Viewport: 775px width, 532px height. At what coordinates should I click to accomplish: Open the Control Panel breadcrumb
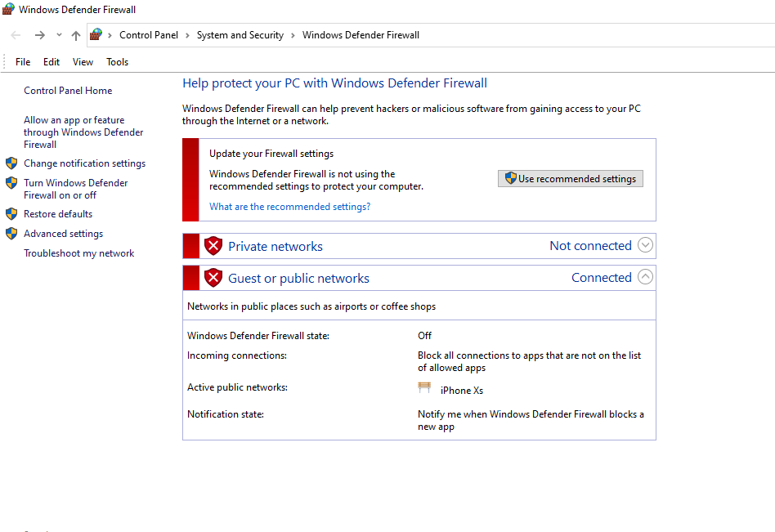point(149,35)
